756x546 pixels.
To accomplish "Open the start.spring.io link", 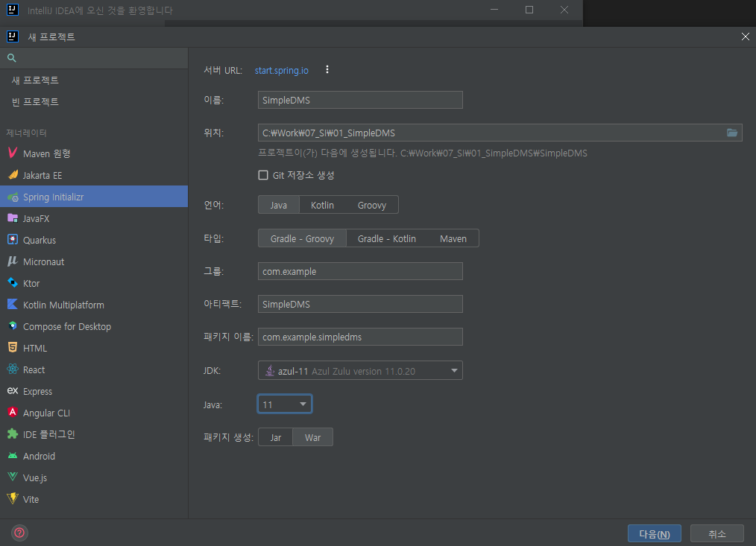I will pos(282,70).
